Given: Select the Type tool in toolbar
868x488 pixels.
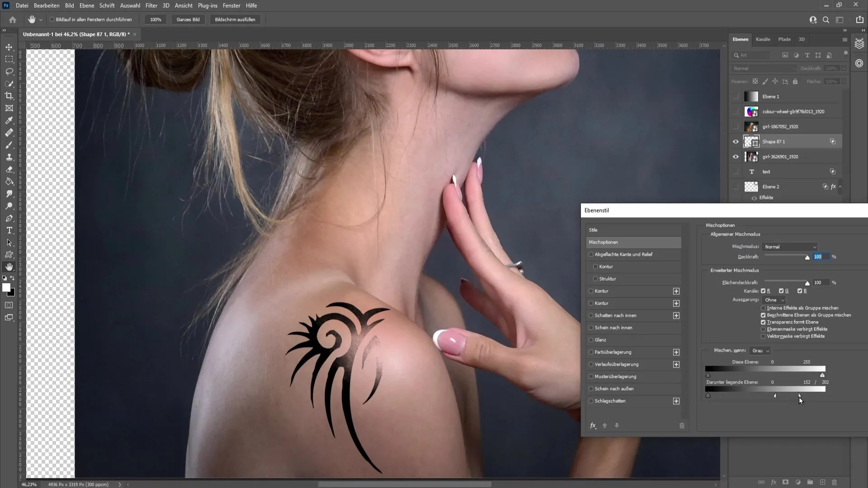Looking at the screenshot, I should pyautogui.click(x=9, y=230).
